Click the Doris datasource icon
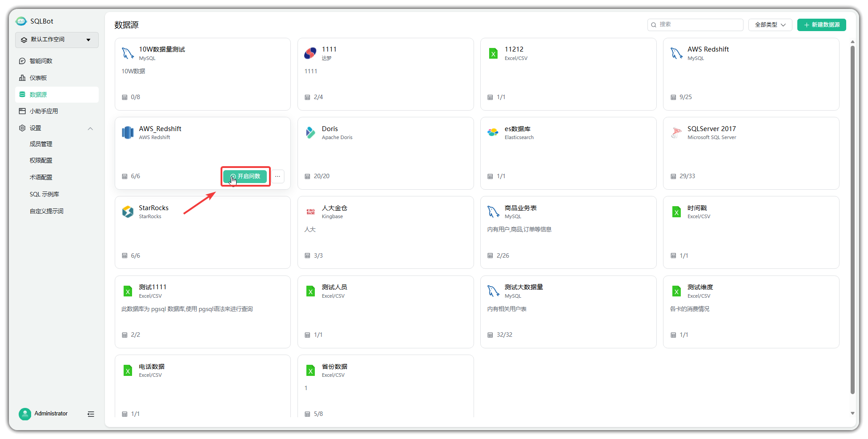Viewport: 868px width, 439px height. [x=310, y=132]
